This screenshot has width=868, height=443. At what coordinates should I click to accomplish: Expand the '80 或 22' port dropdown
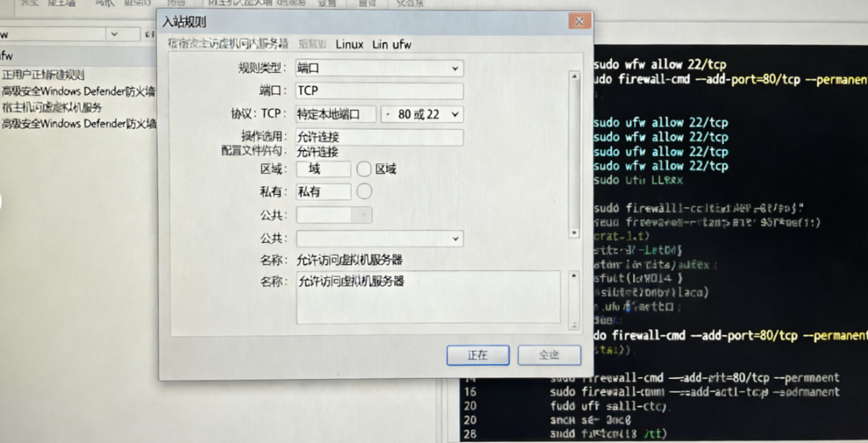(x=422, y=114)
